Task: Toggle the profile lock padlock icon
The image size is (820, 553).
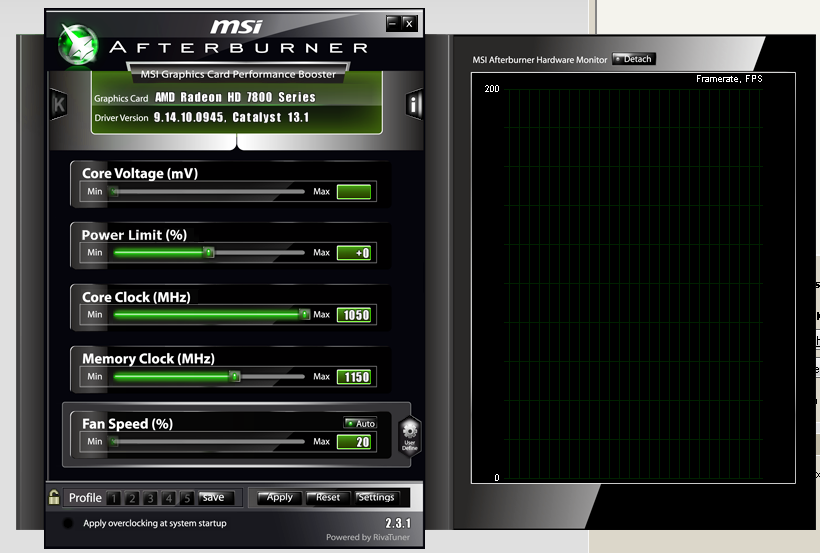Action: [53, 497]
